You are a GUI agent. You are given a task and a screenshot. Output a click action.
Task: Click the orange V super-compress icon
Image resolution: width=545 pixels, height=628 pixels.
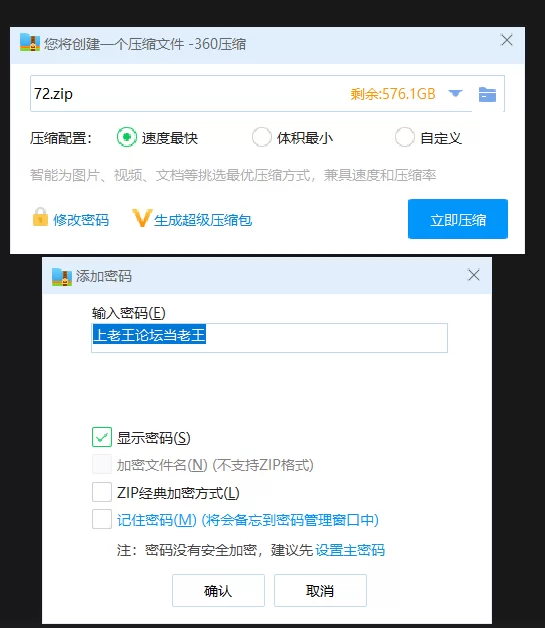142,218
